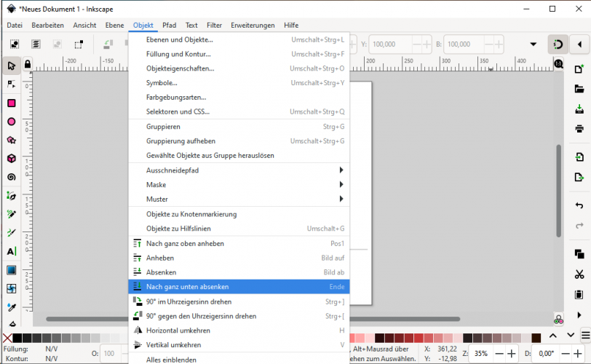591x364 pixels.
Task: Choose 90° im Uhrzeigersinn drehen
Action: click(x=239, y=302)
